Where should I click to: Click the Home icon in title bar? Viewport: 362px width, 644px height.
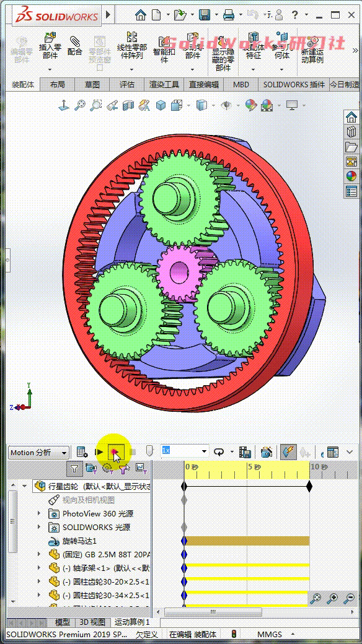pyautogui.click(x=141, y=15)
